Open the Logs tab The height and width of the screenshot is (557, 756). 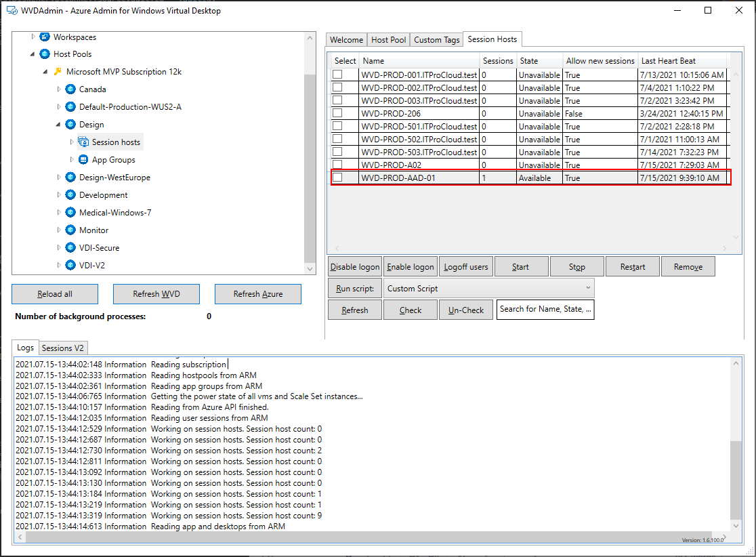click(x=25, y=347)
